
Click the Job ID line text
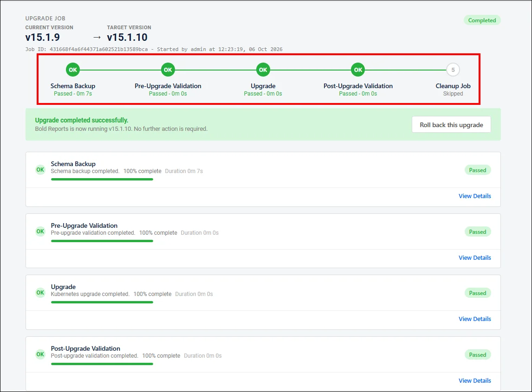(154, 49)
